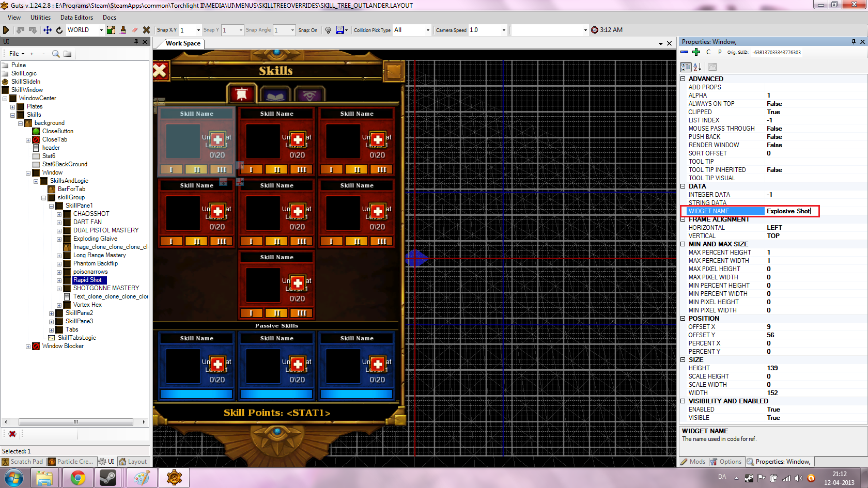Collapse the SIZE property section
This screenshot has width=868, height=488.
point(683,360)
